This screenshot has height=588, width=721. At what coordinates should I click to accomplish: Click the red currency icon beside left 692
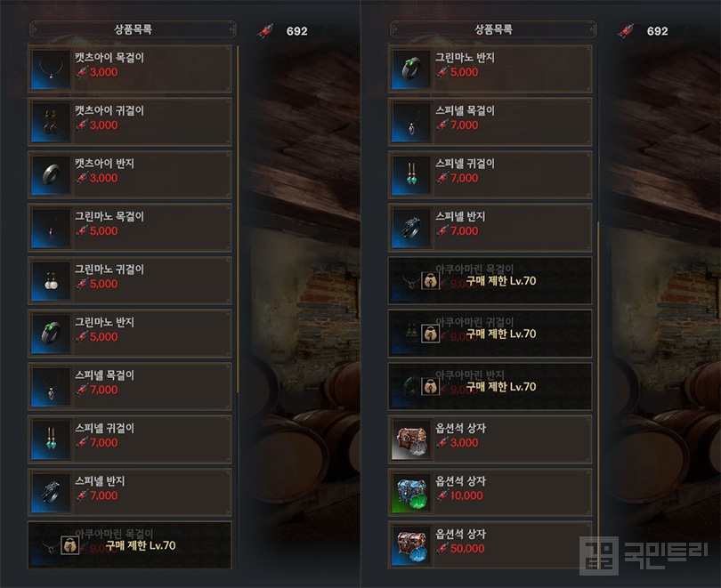265,31
